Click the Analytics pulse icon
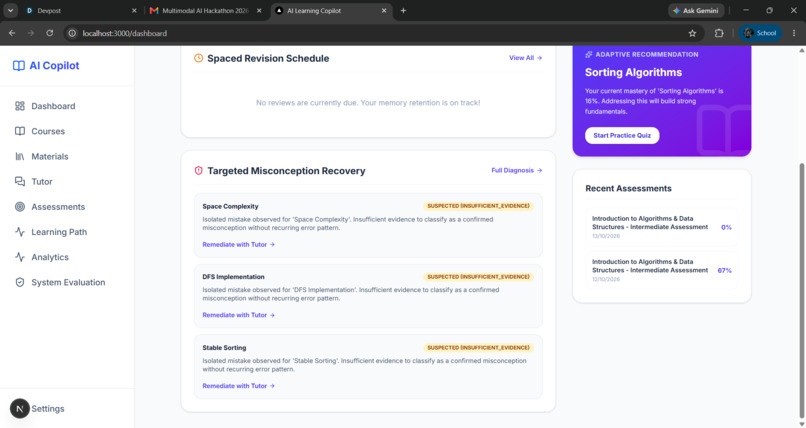The width and height of the screenshot is (806, 428). pos(20,257)
